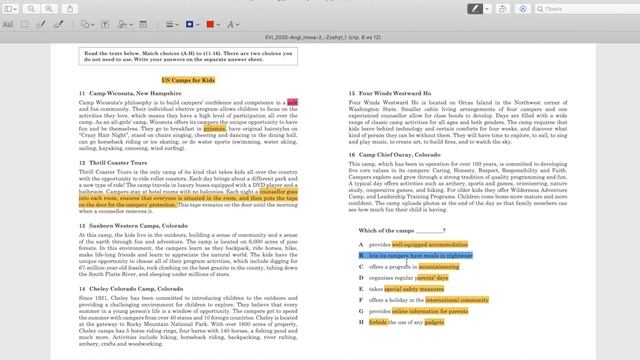The image size is (640, 360).
Task: Click heading '12 Thrill Coaster Tours'
Action: pos(113,162)
